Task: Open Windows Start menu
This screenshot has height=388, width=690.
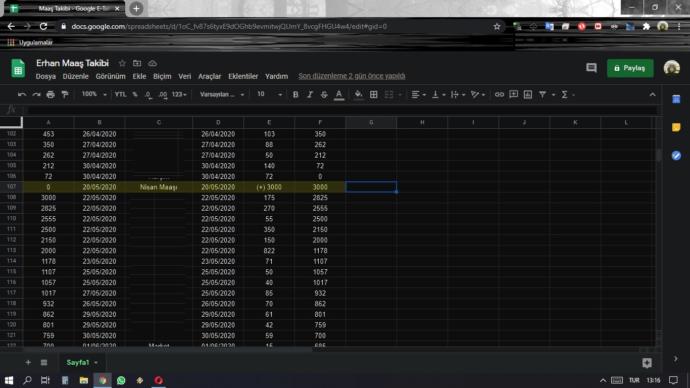Action: coord(9,380)
